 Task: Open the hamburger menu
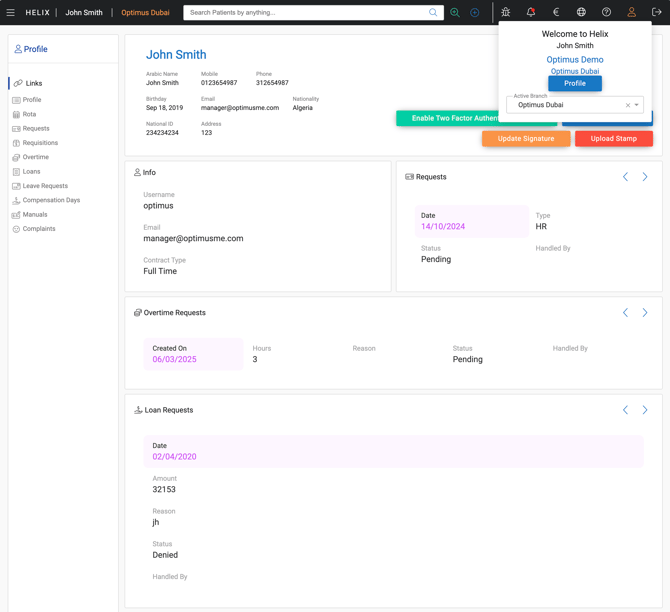pos(11,13)
